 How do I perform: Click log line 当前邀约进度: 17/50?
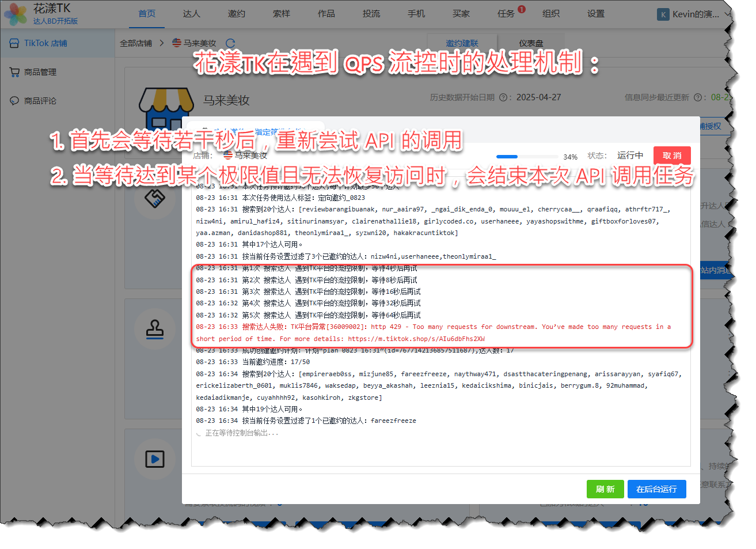tap(253, 362)
